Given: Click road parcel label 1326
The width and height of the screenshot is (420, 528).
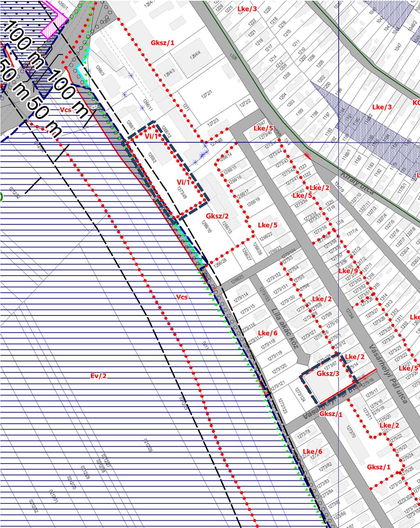Looking at the screenshot, I should click(x=234, y=56).
